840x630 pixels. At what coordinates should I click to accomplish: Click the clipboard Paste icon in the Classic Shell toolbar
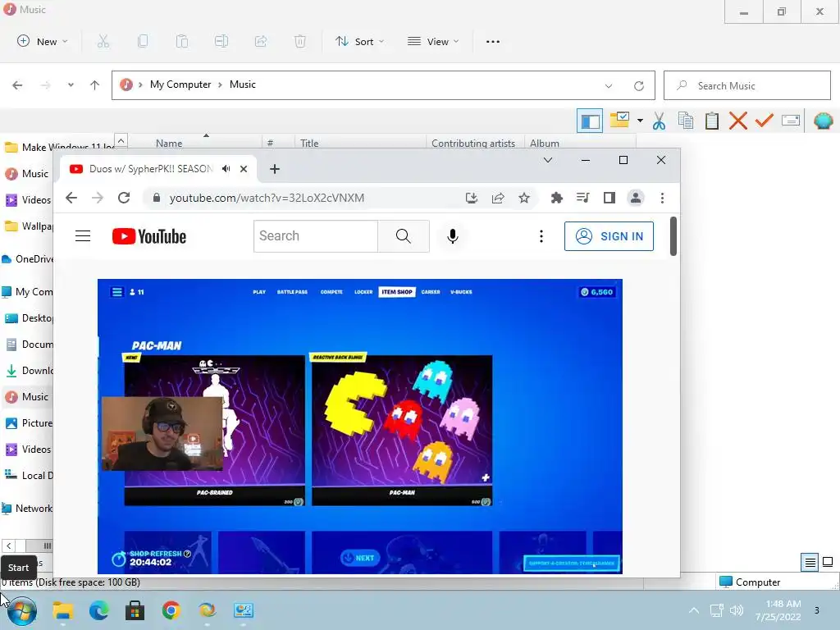pos(712,121)
